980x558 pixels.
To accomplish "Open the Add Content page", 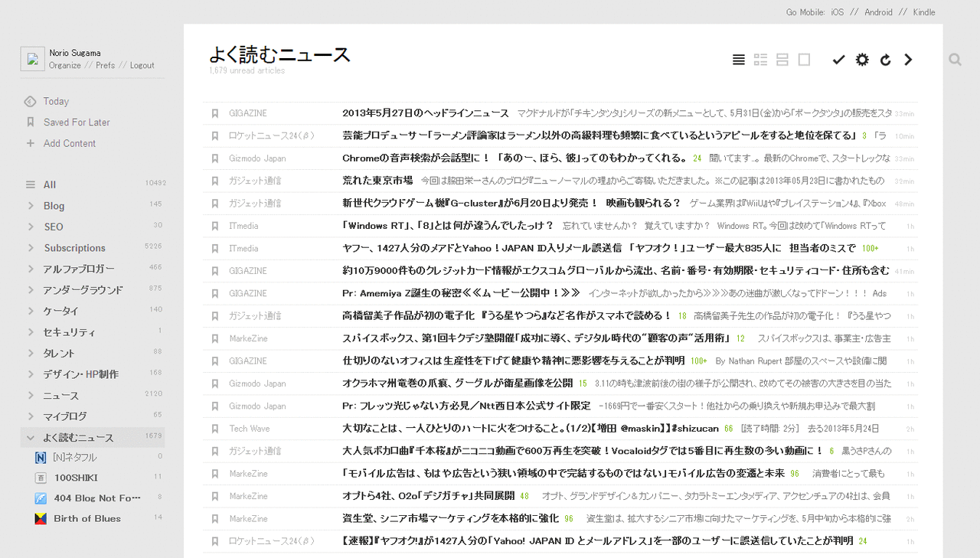I will [70, 143].
